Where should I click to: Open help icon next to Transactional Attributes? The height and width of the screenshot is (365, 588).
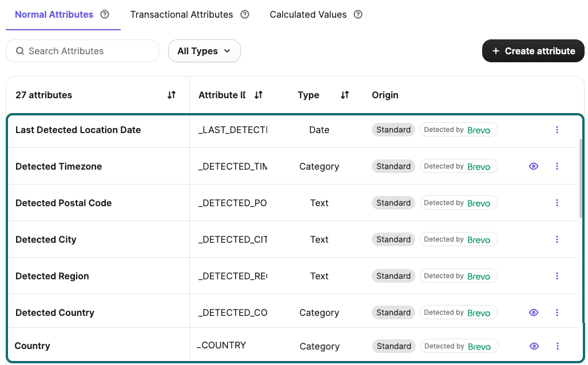pos(245,15)
